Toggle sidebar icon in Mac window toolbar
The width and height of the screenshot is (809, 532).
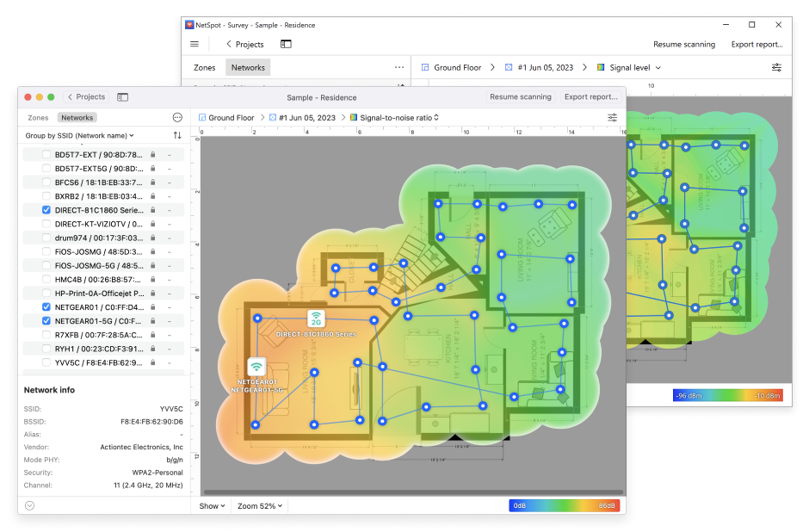coord(123,97)
